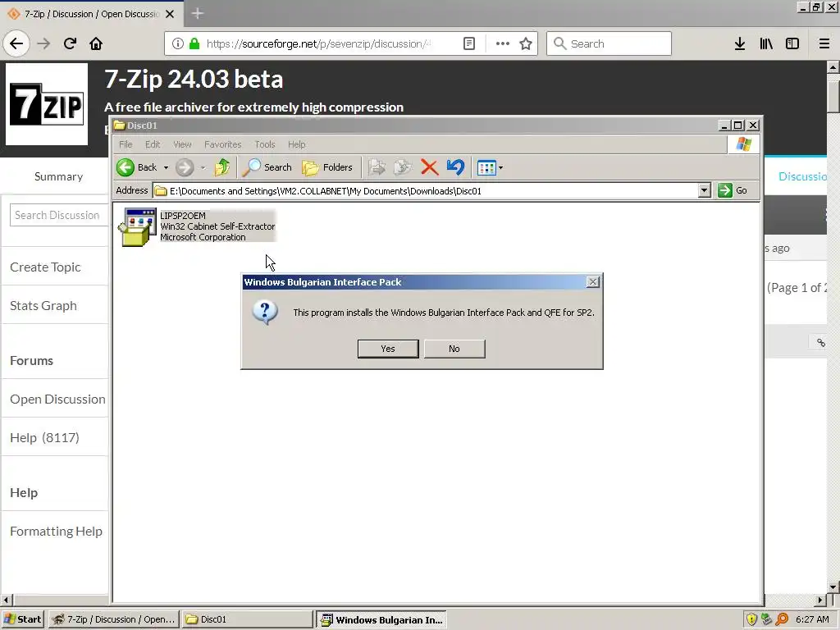Open the File menu in Disc01 window
Viewport: 840px width, 630px height.
126,144
